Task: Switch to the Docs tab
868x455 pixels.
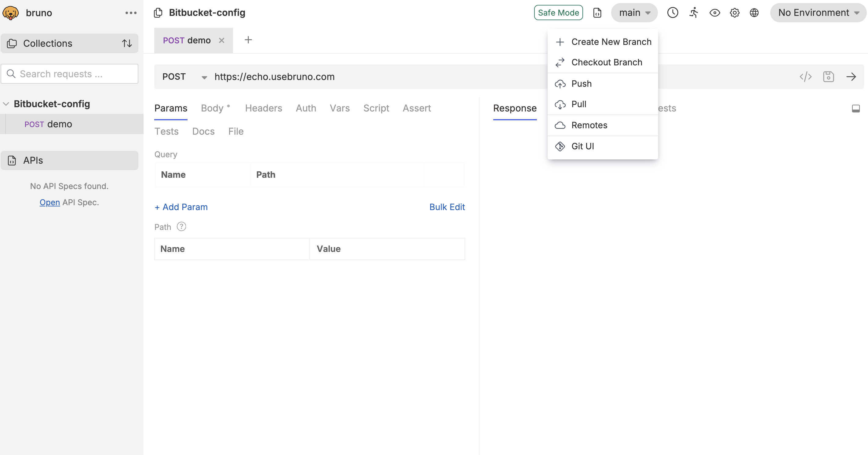Action: tap(203, 131)
